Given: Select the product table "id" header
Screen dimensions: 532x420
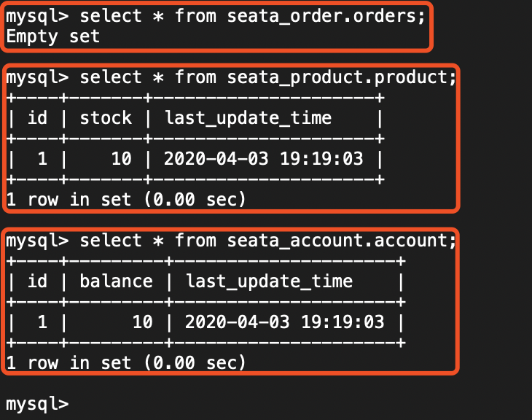Looking at the screenshot, I should pos(37,117).
